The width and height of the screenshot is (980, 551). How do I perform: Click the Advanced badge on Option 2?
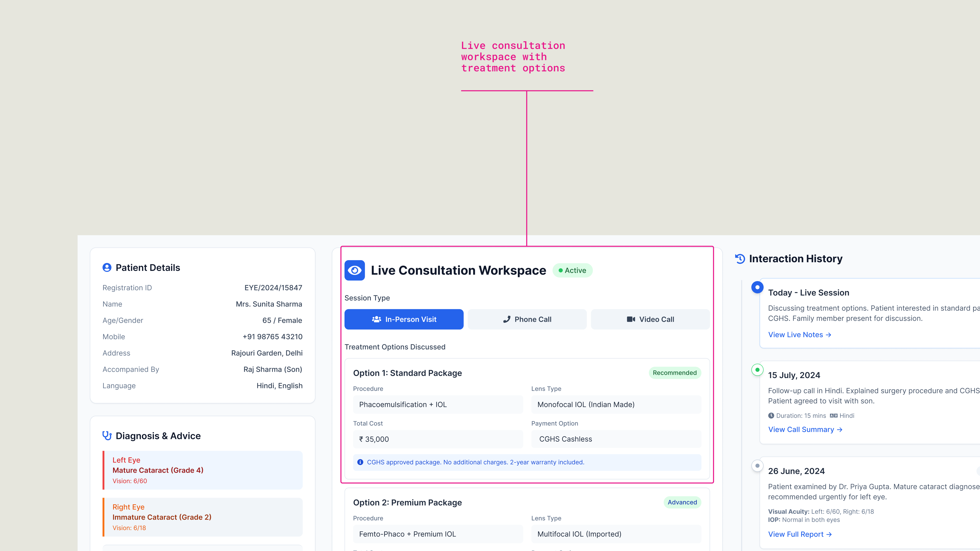[x=682, y=502]
